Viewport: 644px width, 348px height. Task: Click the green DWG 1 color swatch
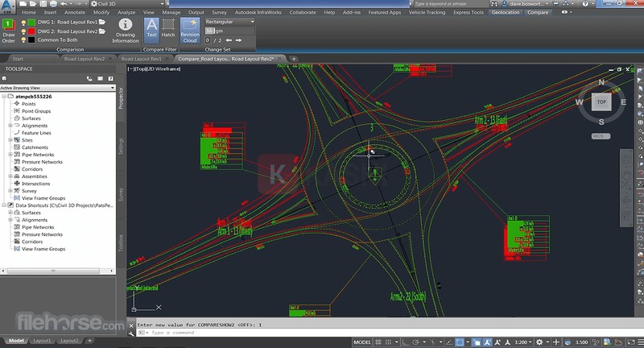click(x=31, y=23)
